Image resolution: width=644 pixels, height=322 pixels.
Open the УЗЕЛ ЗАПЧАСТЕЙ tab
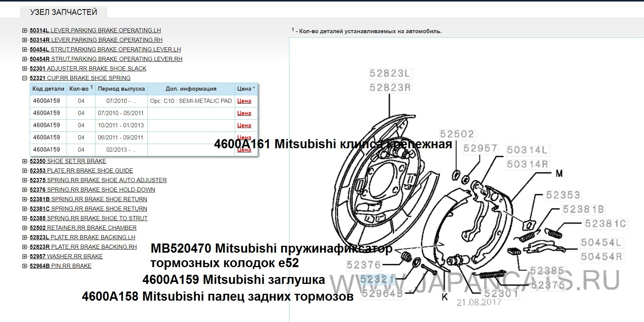64,12
